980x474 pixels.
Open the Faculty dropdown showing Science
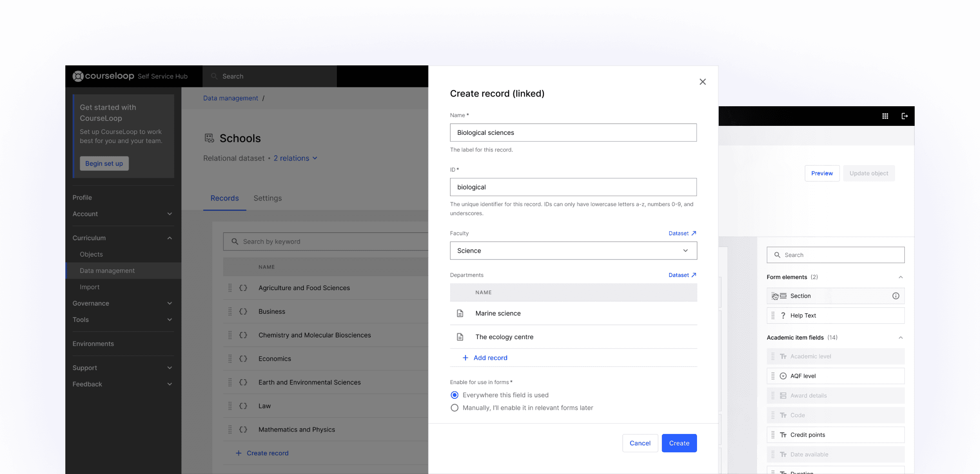pos(573,250)
